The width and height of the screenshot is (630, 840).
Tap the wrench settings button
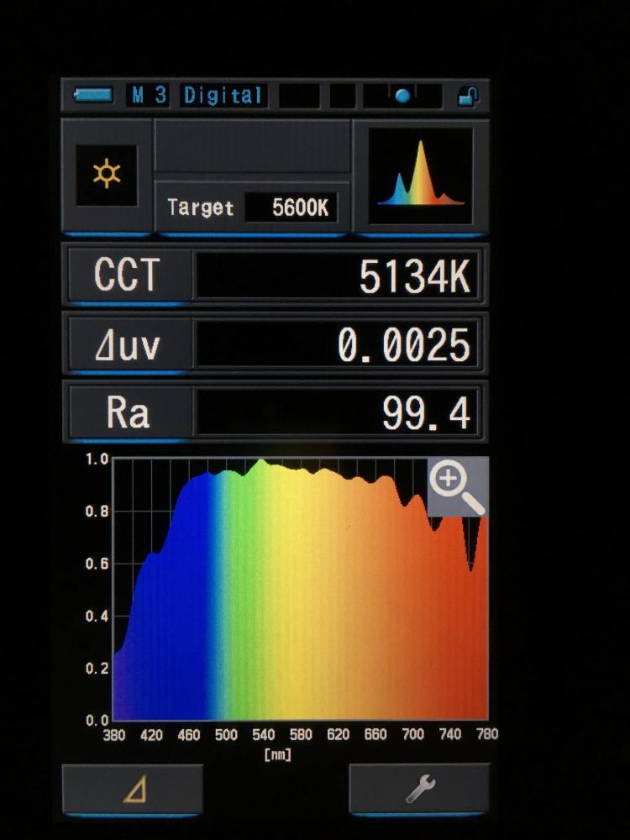click(x=419, y=790)
